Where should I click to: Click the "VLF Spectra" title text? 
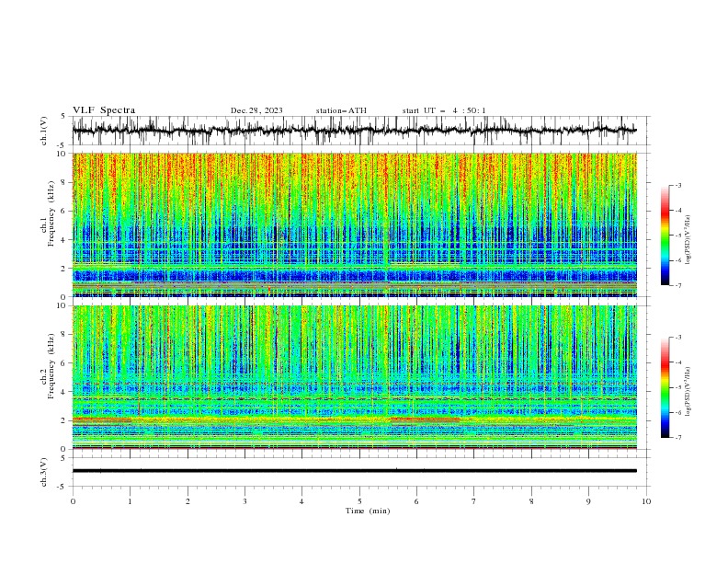[x=104, y=110]
